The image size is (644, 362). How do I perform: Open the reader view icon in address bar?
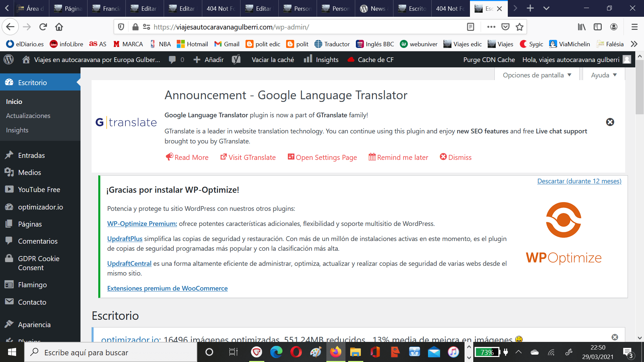(471, 27)
